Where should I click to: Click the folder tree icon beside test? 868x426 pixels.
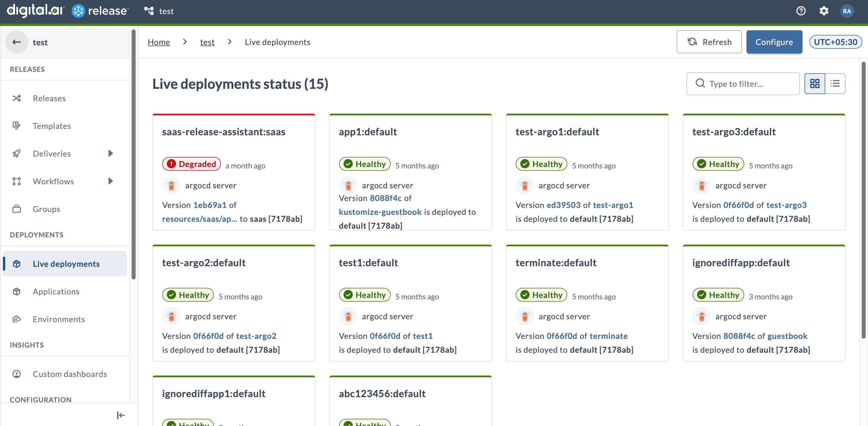click(149, 11)
